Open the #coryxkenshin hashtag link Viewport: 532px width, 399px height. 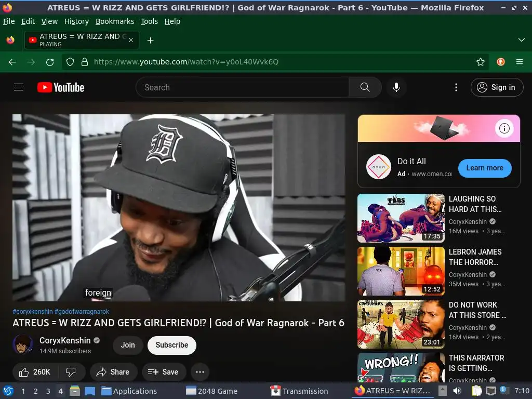tap(33, 312)
